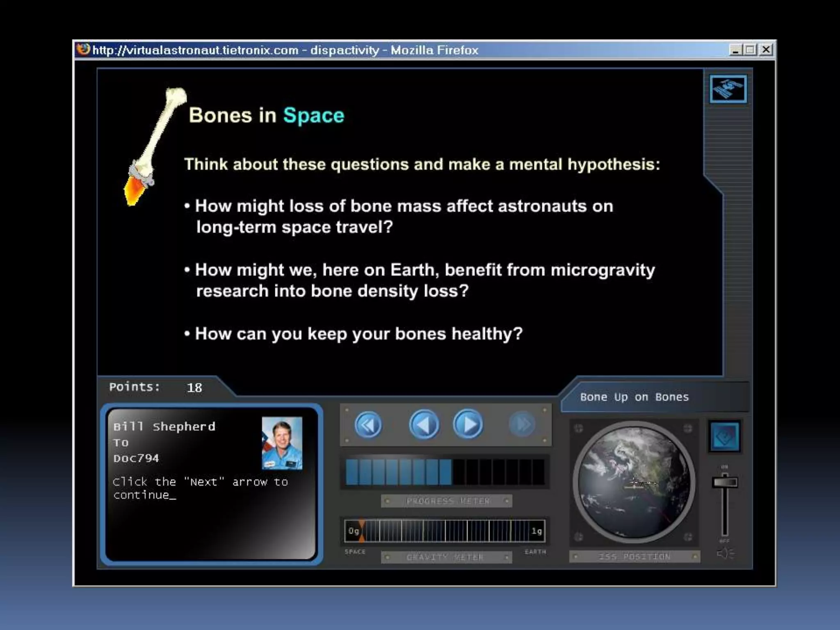
Task: Click the rewind-to-start double arrow button
Action: coord(368,425)
